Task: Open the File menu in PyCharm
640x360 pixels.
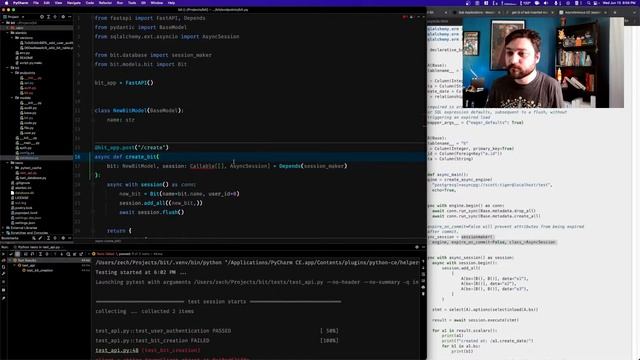Action: pos(36,3)
